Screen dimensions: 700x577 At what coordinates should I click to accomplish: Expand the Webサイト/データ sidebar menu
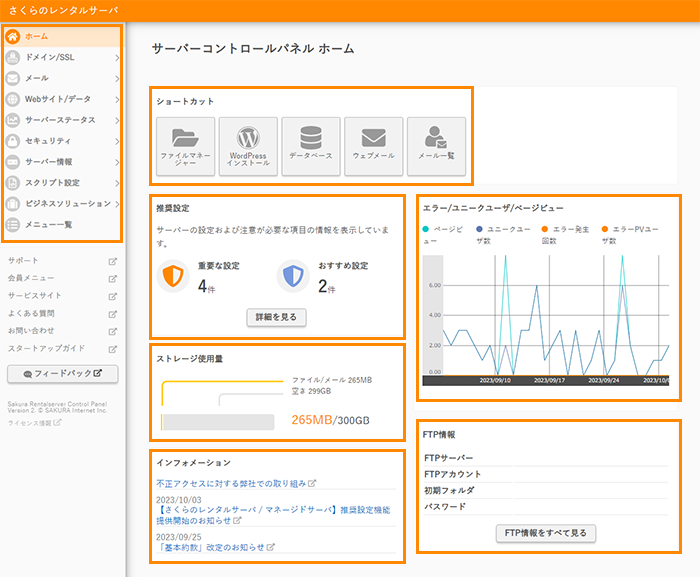tap(62, 99)
